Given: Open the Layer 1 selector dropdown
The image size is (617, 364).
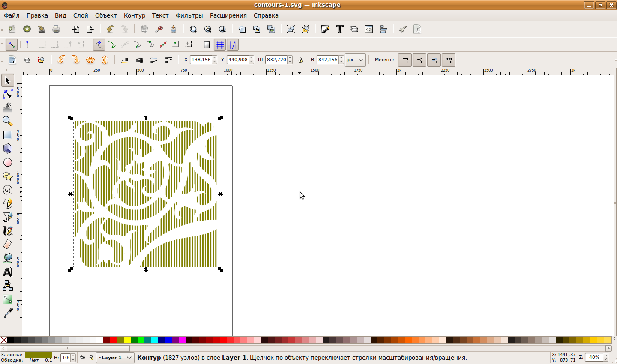Looking at the screenshot, I should point(116,358).
